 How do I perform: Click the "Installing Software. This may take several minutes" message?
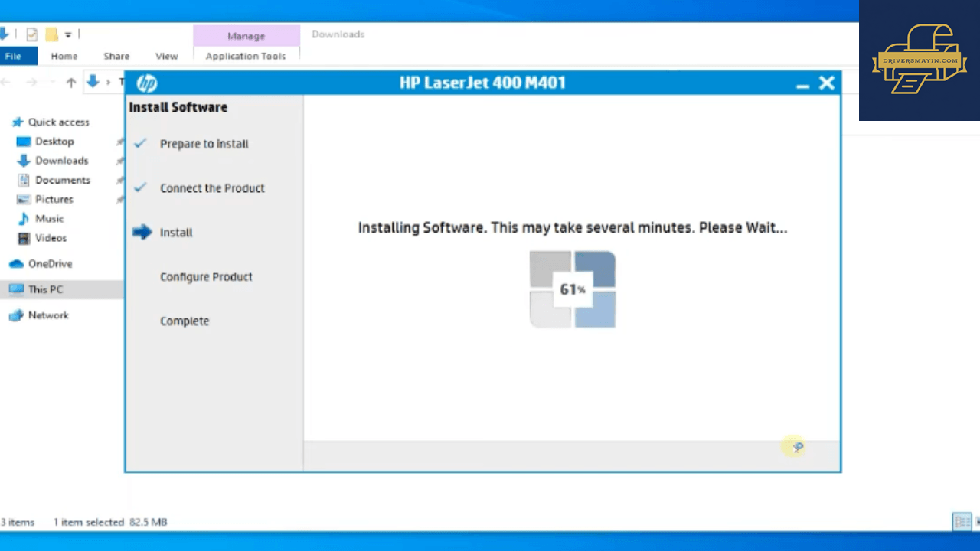[x=573, y=227]
